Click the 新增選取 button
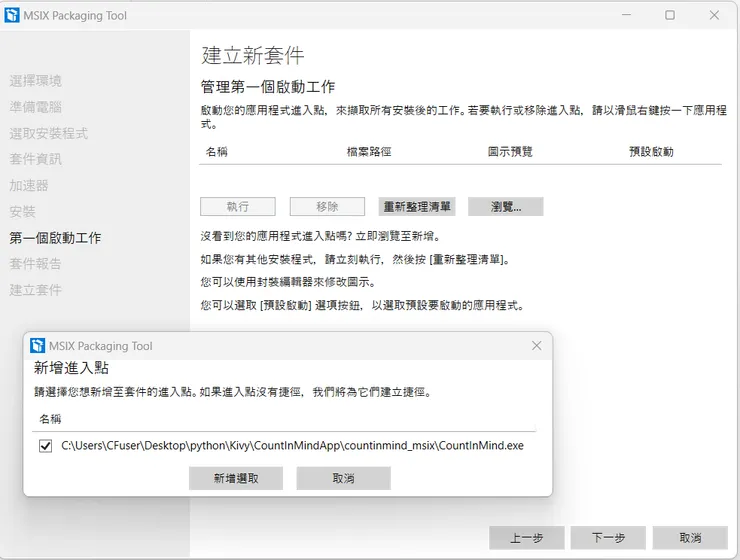 [236, 478]
